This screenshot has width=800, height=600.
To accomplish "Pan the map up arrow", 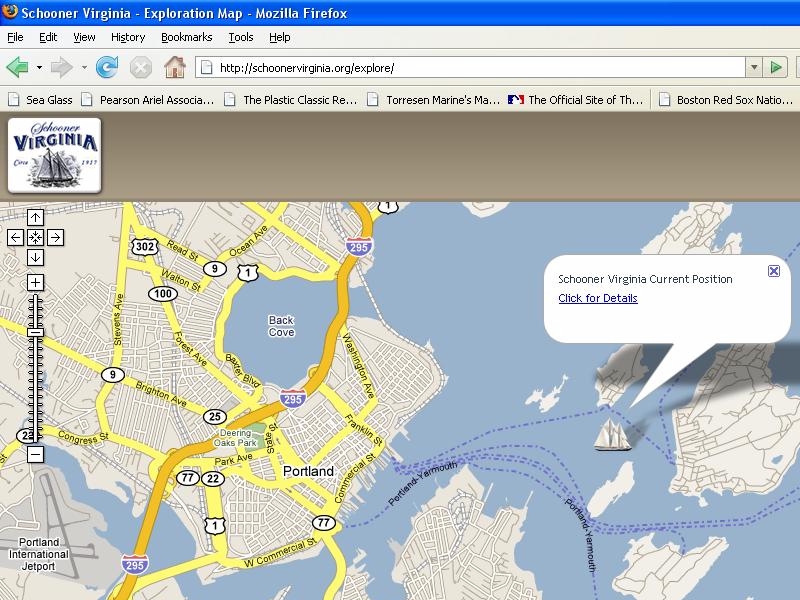I will [x=35, y=217].
